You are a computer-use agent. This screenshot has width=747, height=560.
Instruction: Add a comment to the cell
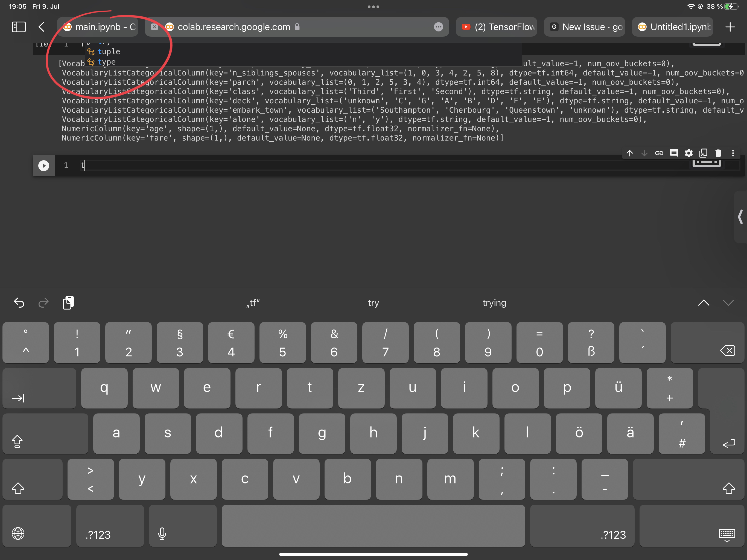pos(674,153)
